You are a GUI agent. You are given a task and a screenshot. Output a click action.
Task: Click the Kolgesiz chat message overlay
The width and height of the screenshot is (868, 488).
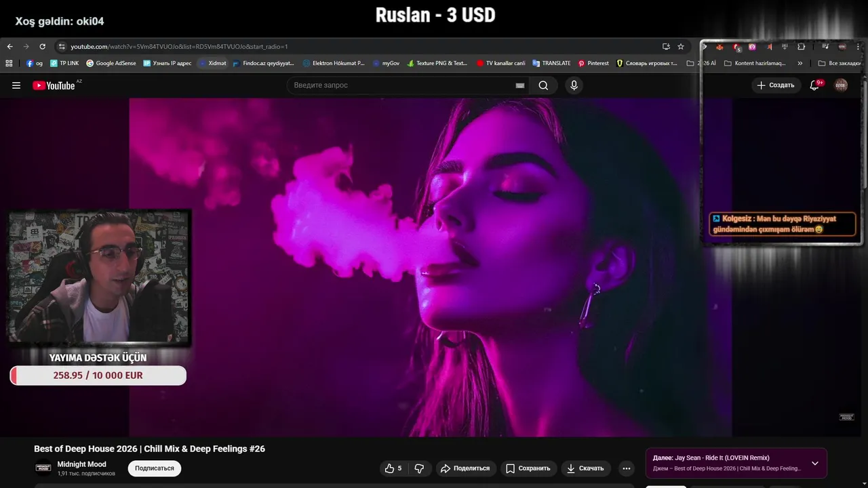pyautogui.click(x=782, y=224)
